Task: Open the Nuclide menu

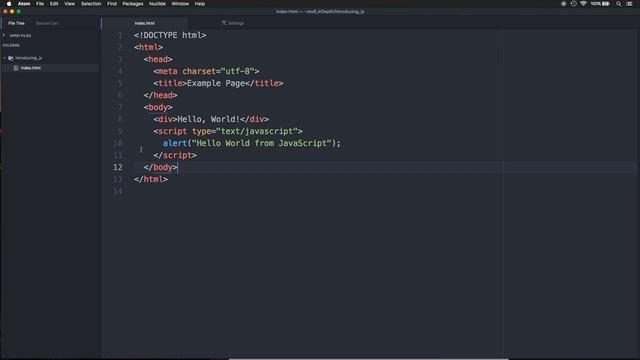Action: point(157,4)
